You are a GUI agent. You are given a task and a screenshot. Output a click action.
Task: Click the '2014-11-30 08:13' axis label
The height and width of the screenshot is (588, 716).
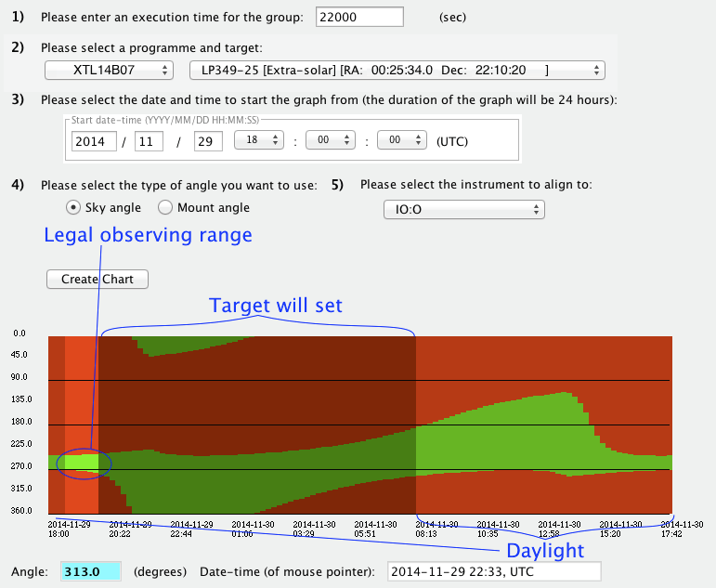pyautogui.click(x=436, y=529)
